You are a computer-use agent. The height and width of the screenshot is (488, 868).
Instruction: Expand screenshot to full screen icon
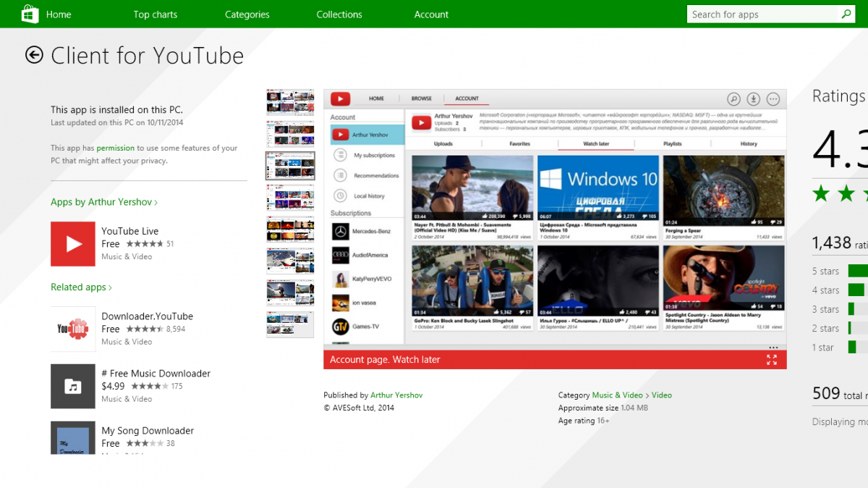pyautogui.click(x=772, y=359)
